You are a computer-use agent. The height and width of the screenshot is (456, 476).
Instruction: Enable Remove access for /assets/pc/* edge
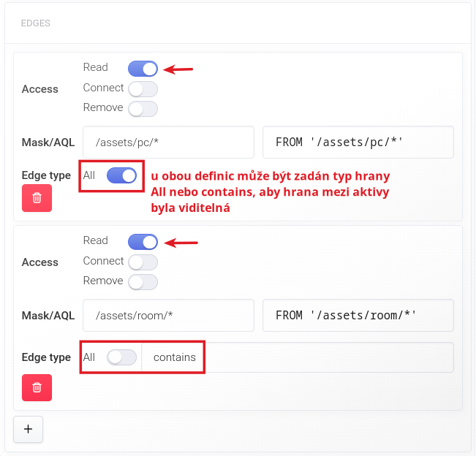(143, 109)
